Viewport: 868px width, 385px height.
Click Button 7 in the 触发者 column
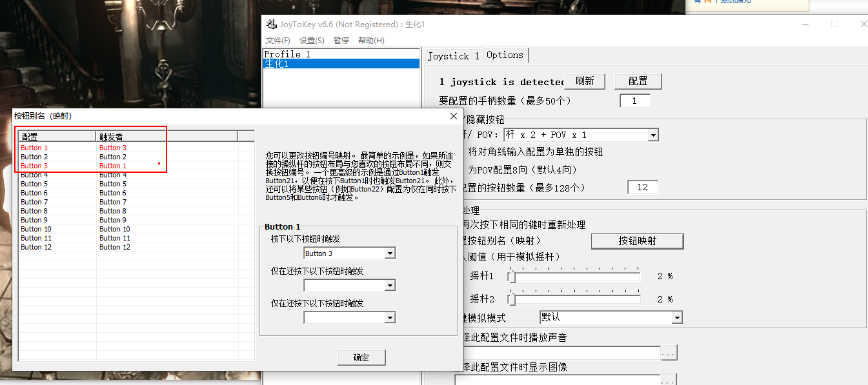(113, 202)
